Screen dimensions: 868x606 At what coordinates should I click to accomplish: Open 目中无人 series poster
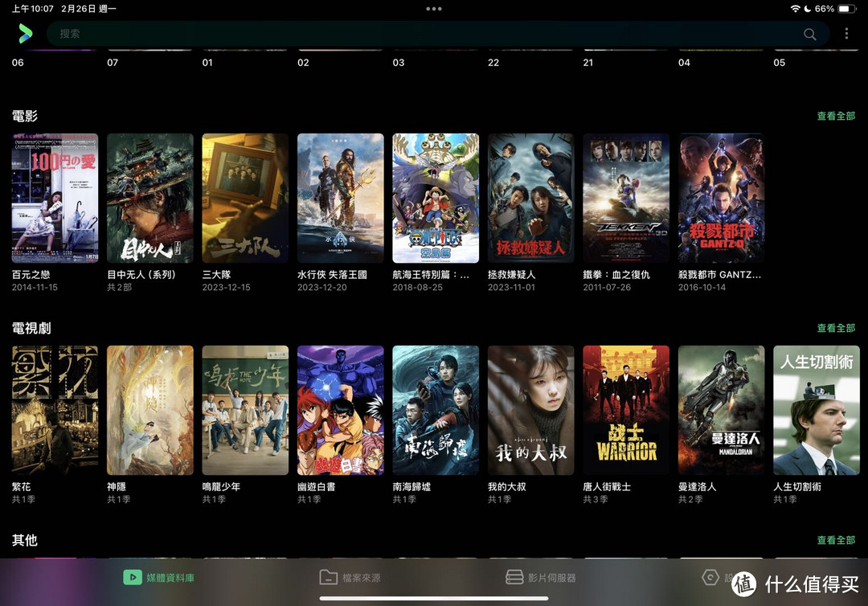click(150, 199)
